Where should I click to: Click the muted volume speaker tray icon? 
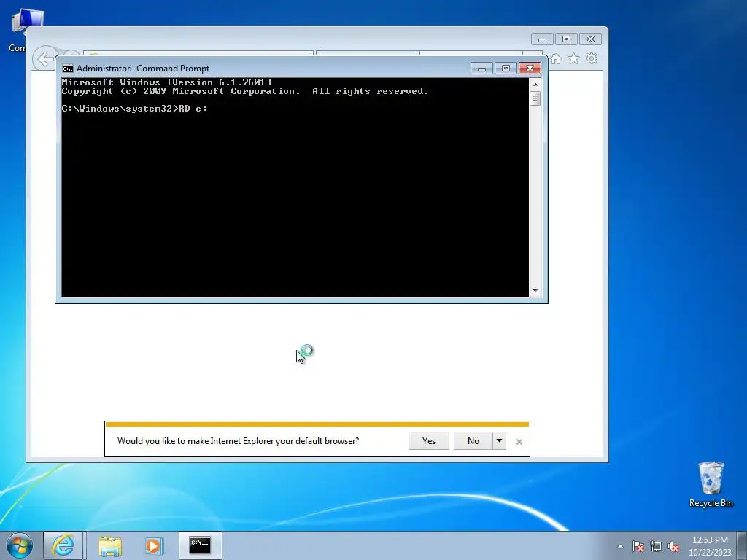(x=673, y=546)
